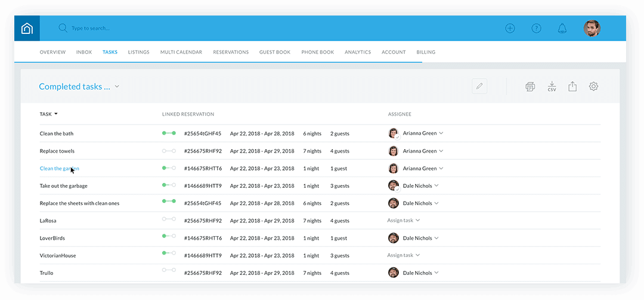Screen dimensions: 644x300
Task: Click the share export icon
Action: pos(572,86)
